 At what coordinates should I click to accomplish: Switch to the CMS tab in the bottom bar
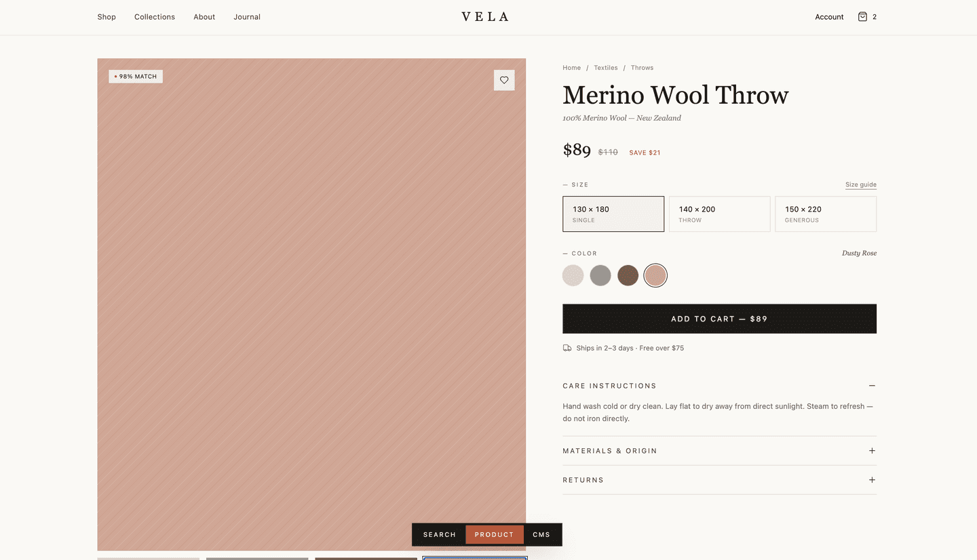(541, 534)
